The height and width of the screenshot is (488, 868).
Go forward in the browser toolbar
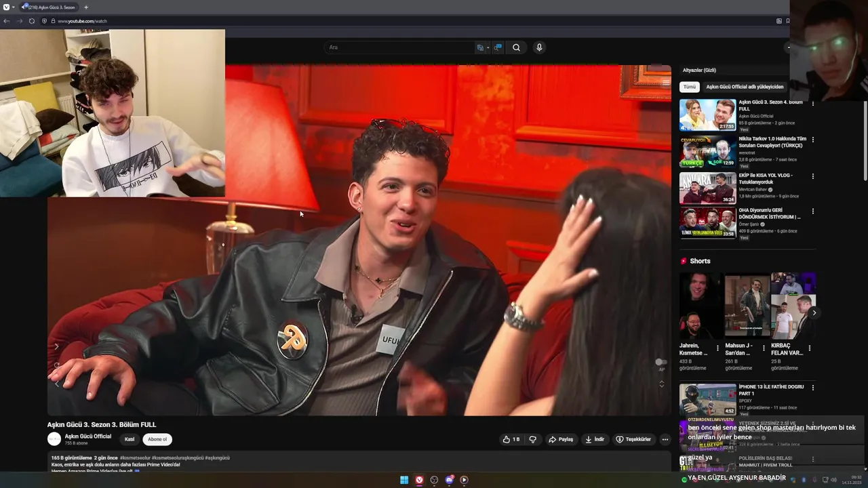[19, 21]
